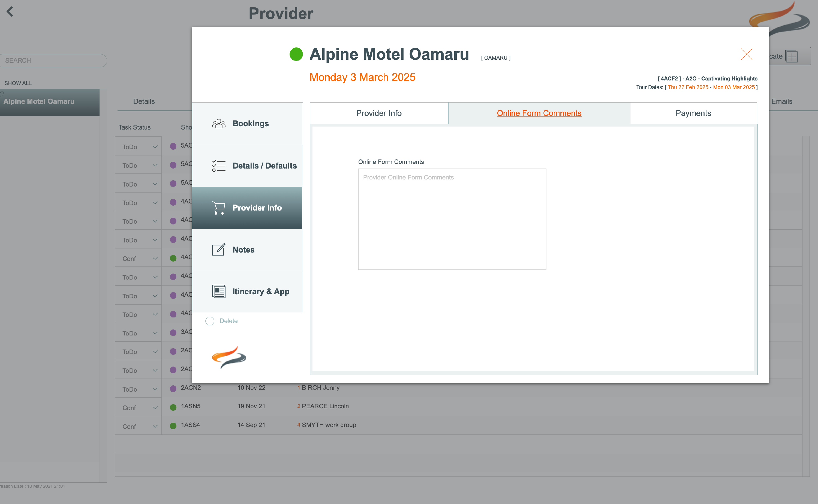Click SMYTH work group row
Screen dimensions: 818x504
point(329,425)
